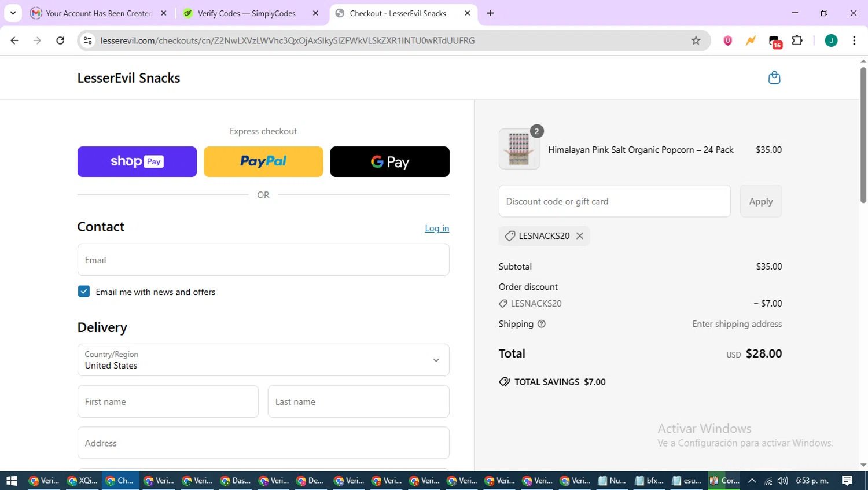This screenshot has height=490, width=868.
Task: Open a new browser tab
Action: [490, 13]
